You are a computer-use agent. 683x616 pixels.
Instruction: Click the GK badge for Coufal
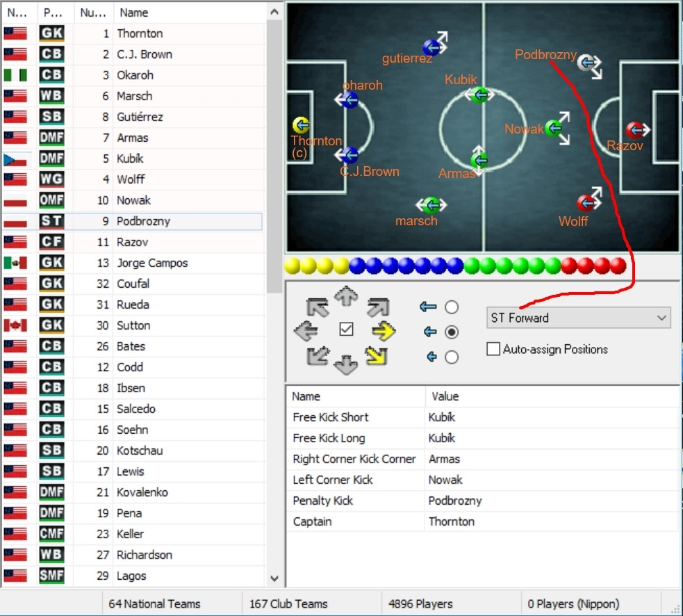pos(52,284)
